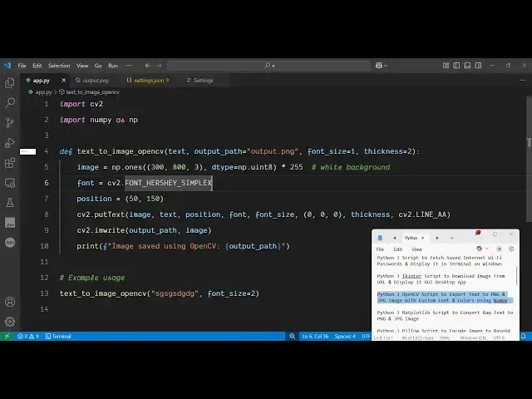
Task: Click line number 13 in the gutter
Action: click(x=44, y=293)
